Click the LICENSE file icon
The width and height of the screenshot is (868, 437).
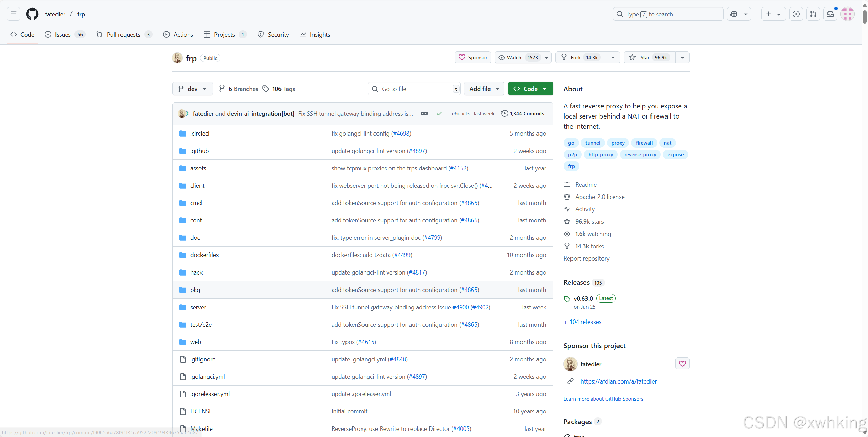[x=183, y=411]
